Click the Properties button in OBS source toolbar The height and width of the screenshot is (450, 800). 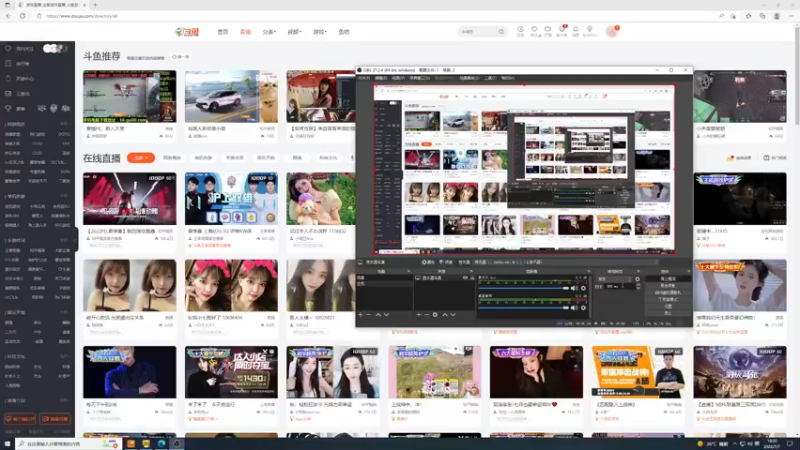(428, 262)
